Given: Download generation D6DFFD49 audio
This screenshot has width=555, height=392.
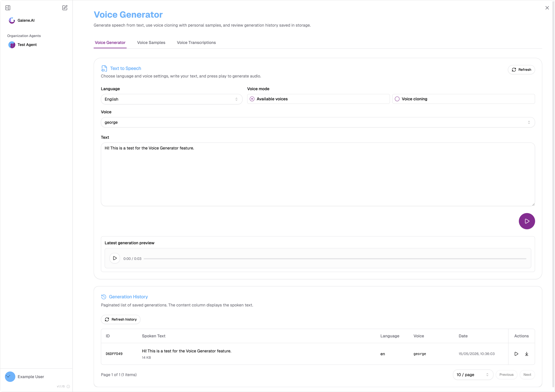Looking at the screenshot, I should (527, 354).
